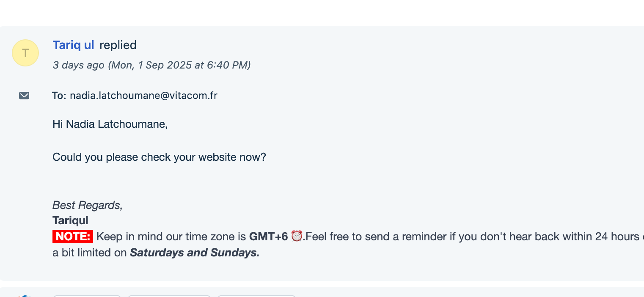Click the 'replied' status text beside Tariq ul
Image resolution: width=644 pixels, height=297 pixels.
(x=118, y=45)
